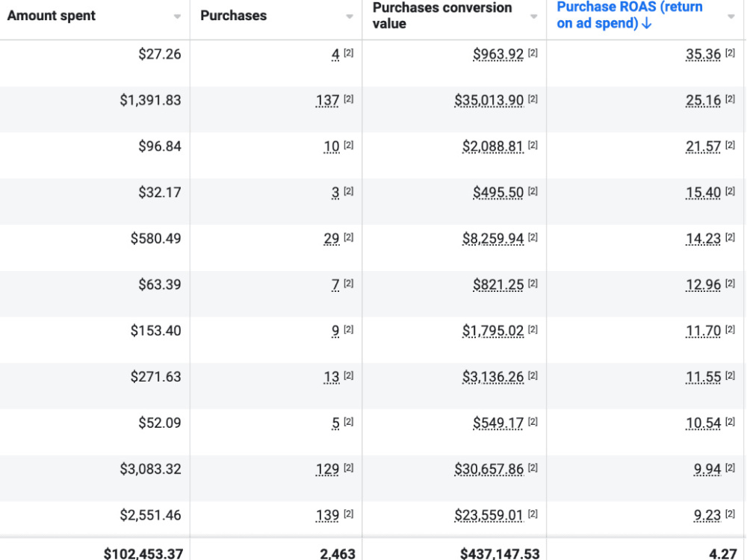The height and width of the screenshot is (560, 747).
Task: Click the Amount spent column header
Action: click(52, 16)
